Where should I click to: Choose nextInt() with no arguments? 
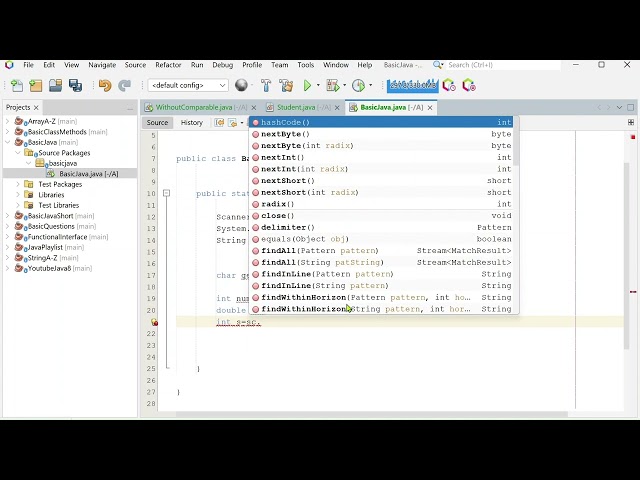tap(381, 157)
